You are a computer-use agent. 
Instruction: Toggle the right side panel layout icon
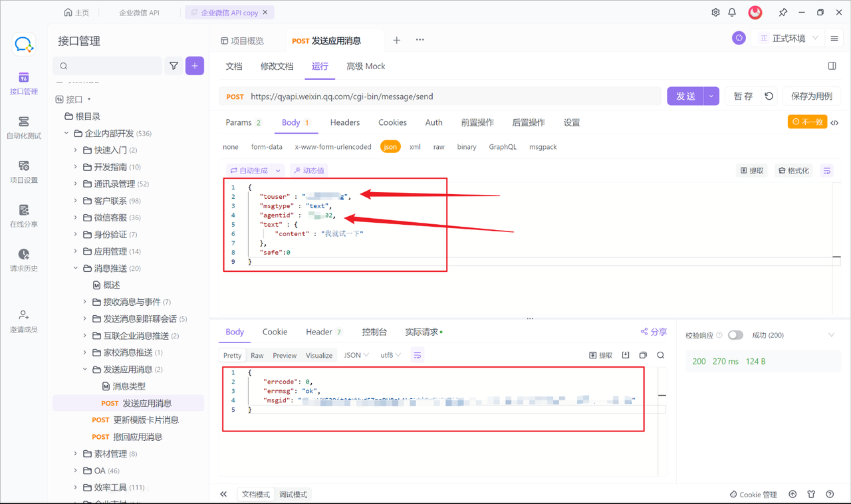[832, 66]
